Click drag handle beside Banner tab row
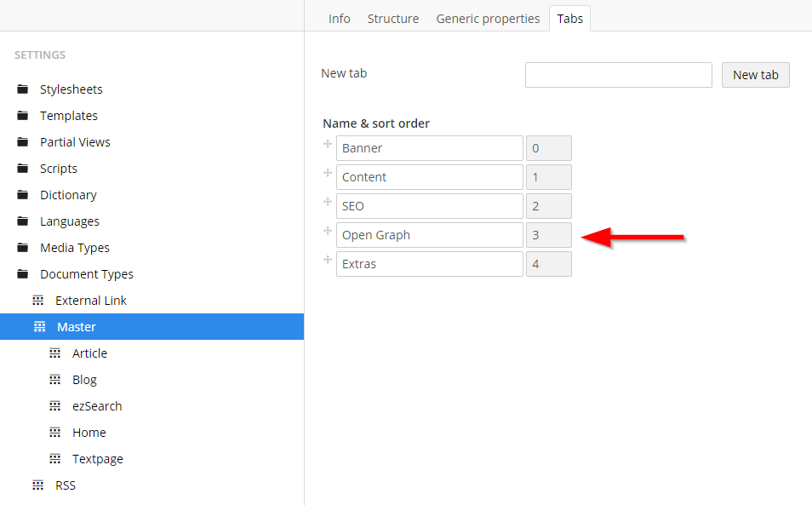 pyautogui.click(x=328, y=145)
